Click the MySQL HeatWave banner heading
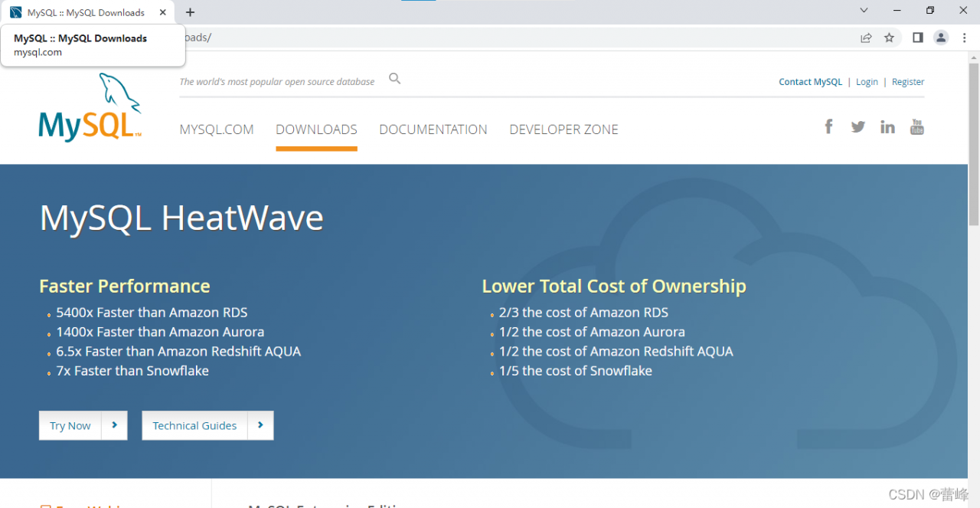This screenshot has height=508, width=980. click(x=181, y=218)
